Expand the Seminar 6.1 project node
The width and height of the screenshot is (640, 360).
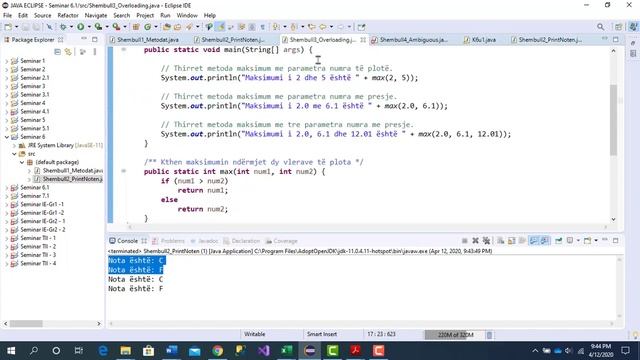coord(7,188)
